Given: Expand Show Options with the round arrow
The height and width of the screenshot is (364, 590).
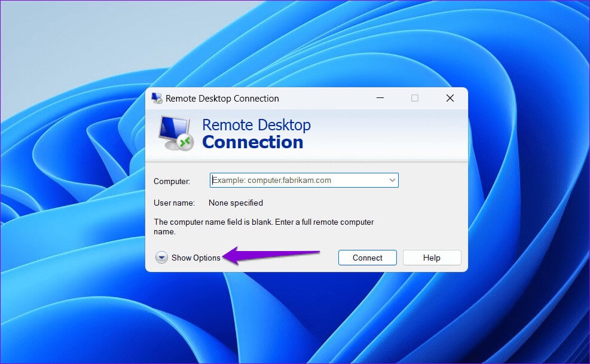Looking at the screenshot, I should (161, 258).
